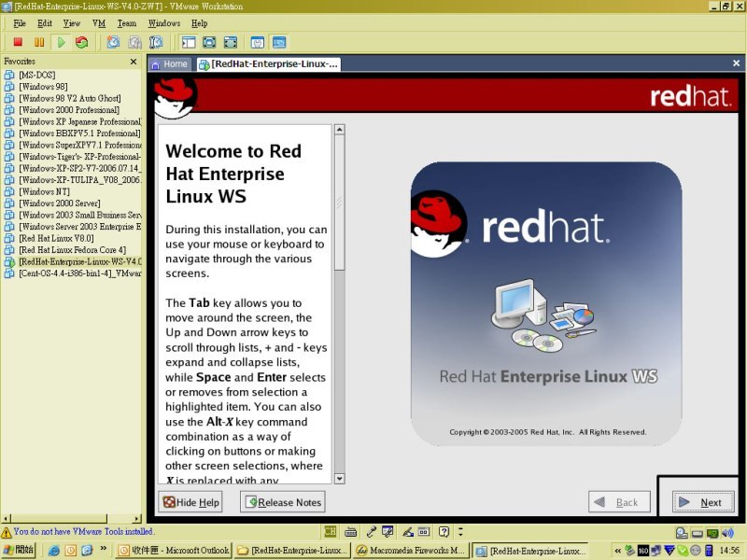Open the File menu

[20, 23]
